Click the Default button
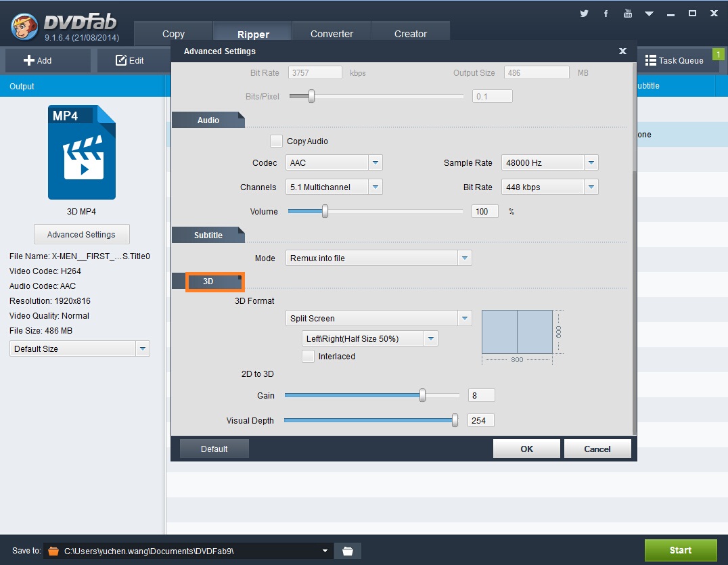 pyautogui.click(x=214, y=449)
